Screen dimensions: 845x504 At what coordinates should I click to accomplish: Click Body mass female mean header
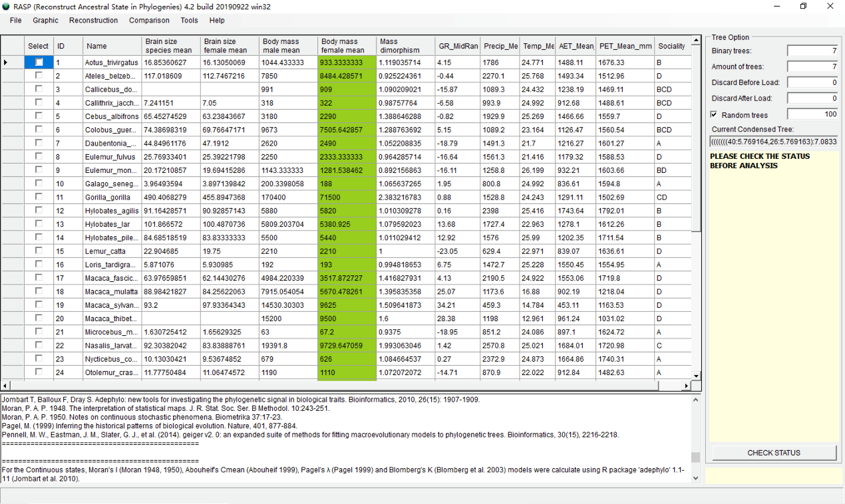click(347, 46)
